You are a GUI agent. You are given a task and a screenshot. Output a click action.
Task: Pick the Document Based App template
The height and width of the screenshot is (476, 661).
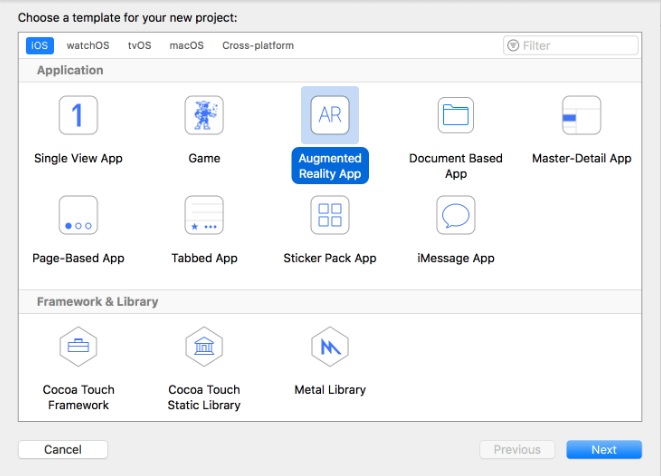[455, 116]
